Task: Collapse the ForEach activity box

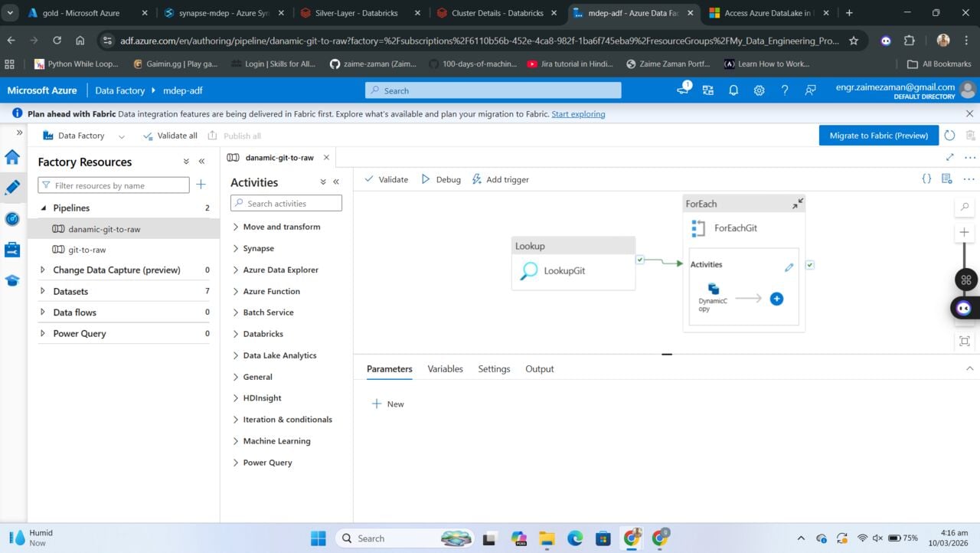Action: point(797,204)
